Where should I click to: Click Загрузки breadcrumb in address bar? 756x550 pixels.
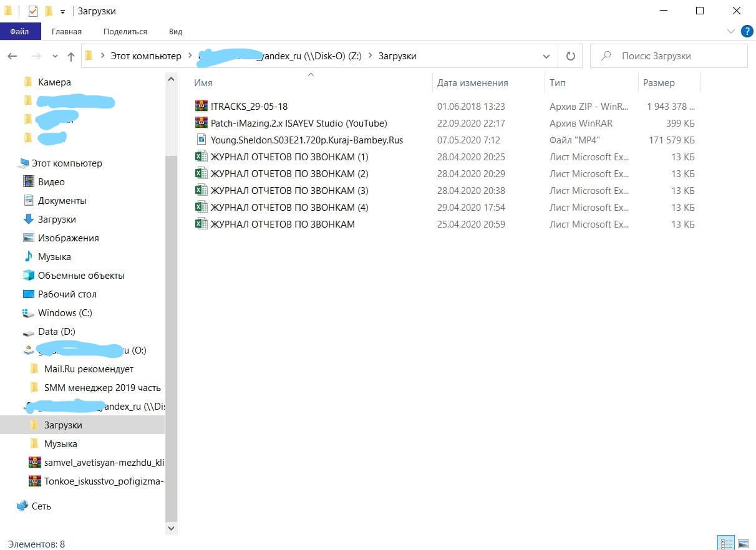(397, 56)
